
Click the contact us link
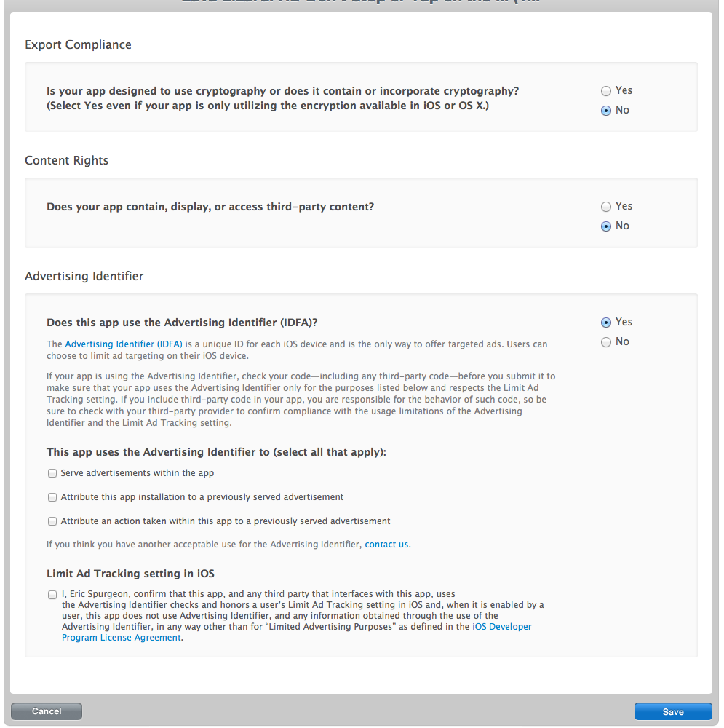coord(386,544)
